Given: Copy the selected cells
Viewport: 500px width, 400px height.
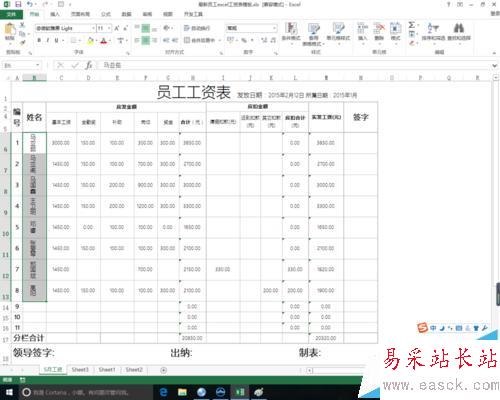Looking at the screenshot, I should click(x=22, y=34).
